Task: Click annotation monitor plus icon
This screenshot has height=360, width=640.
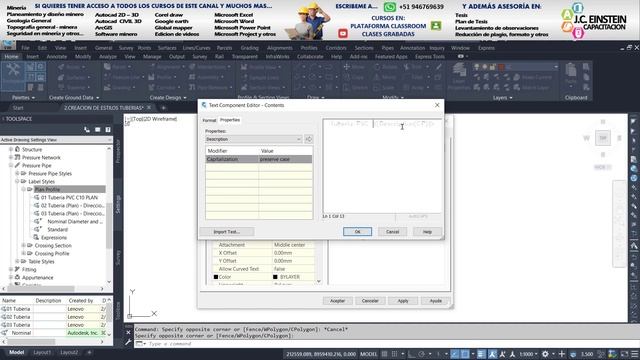Action: 562,354
